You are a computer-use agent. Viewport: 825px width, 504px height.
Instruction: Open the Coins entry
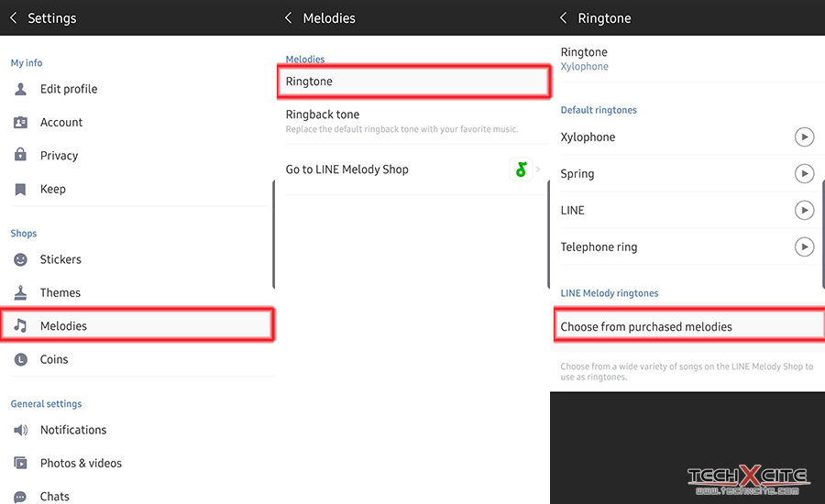coord(137,359)
